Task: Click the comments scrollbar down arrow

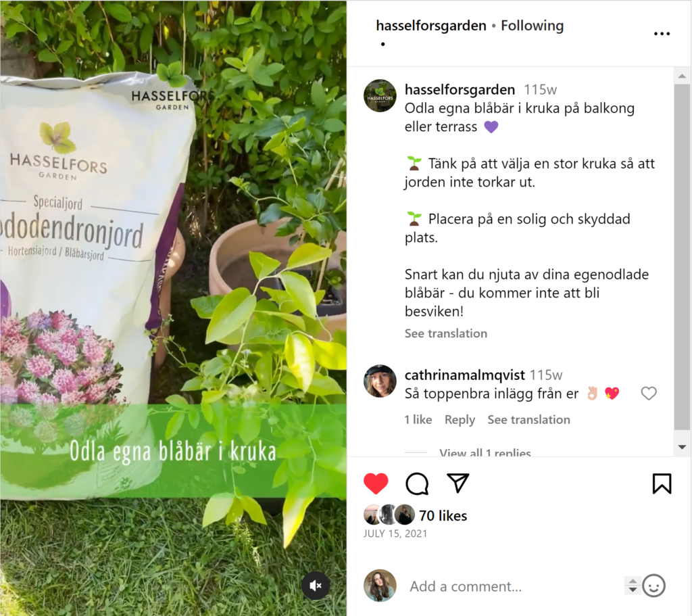Action: tap(682, 447)
